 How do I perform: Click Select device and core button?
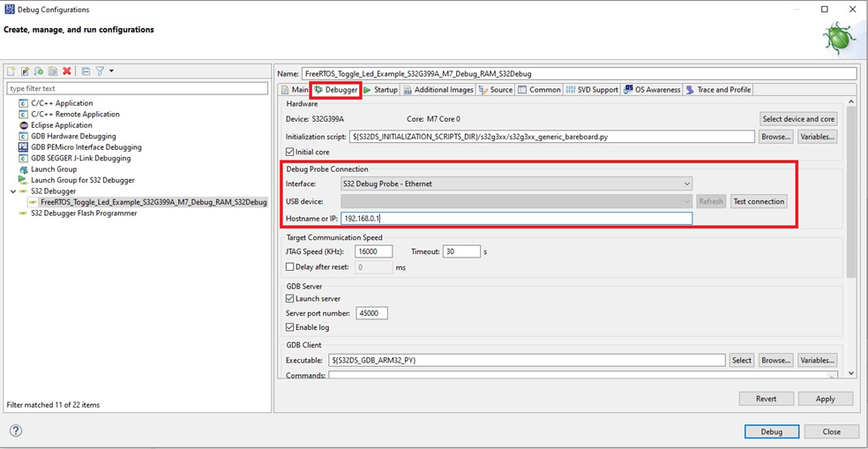pyautogui.click(x=797, y=119)
